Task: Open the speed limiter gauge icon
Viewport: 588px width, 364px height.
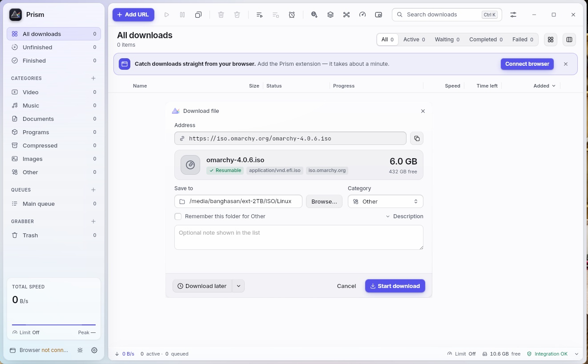Action: tap(362, 15)
